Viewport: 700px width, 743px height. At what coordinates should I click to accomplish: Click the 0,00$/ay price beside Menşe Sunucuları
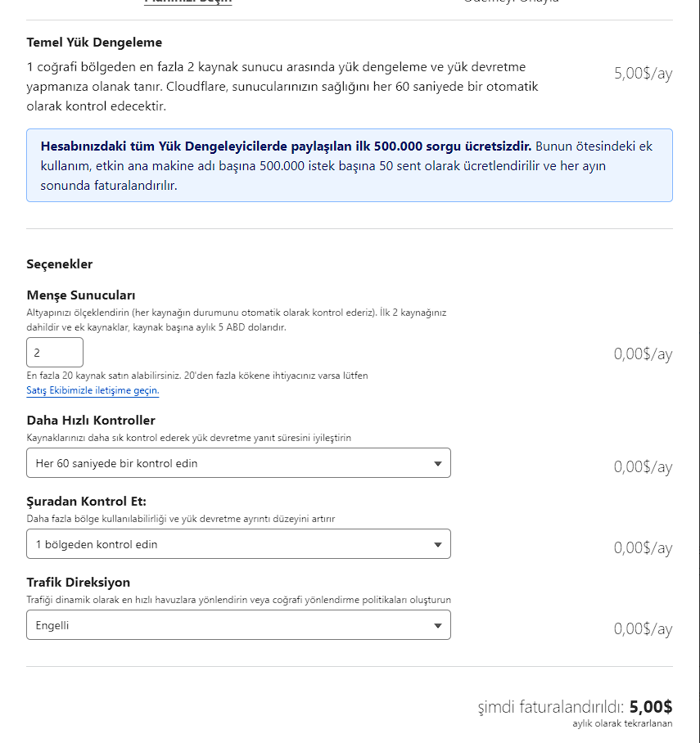pyautogui.click(x=643, y=354)
